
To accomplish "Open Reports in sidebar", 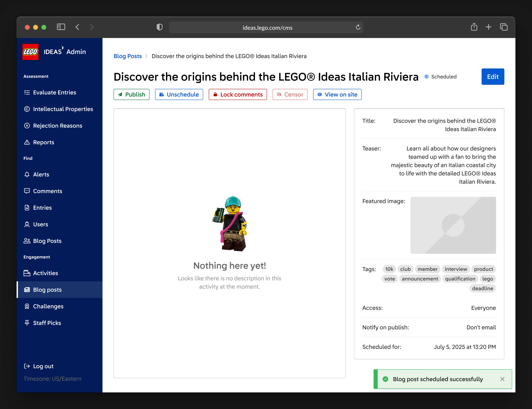I will 59,142.
